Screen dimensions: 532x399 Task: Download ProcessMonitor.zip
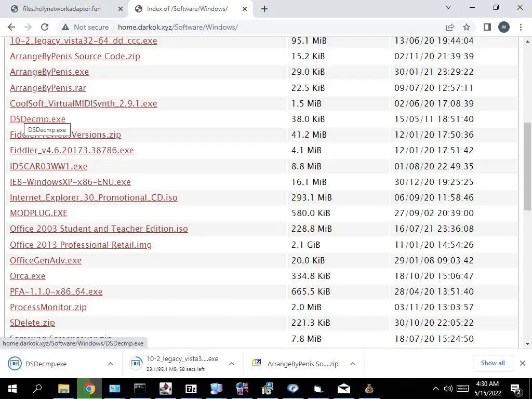tap(48, 307)
